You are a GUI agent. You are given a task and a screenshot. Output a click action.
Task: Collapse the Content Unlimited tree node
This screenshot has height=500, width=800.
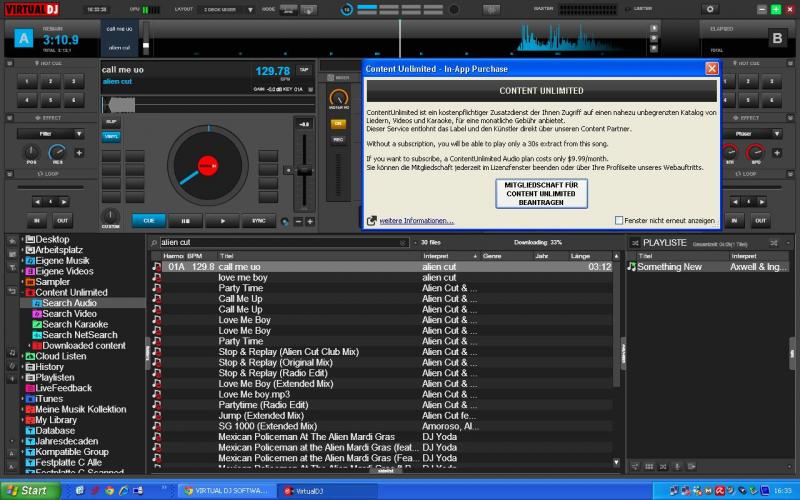pos(22,293)
